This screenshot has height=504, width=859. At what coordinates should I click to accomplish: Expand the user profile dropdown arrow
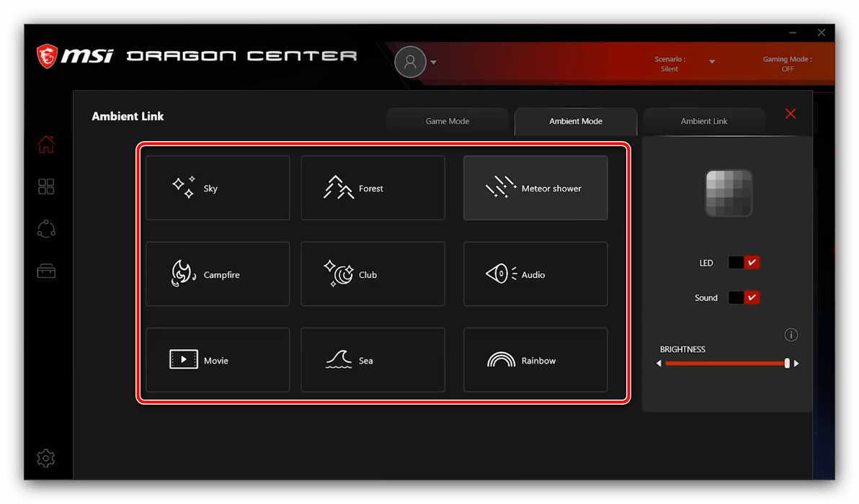[434, 63]
